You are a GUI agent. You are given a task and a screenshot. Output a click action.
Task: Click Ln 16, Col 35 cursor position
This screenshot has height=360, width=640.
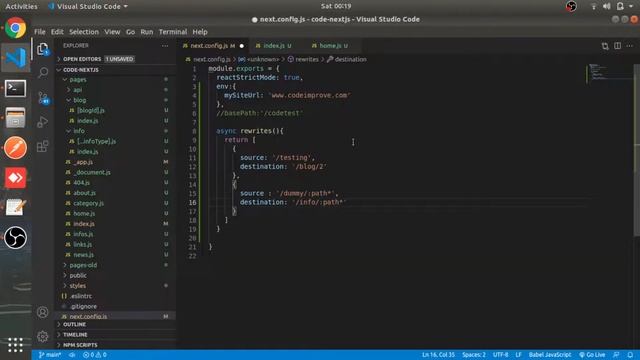(x=438, y=355)
